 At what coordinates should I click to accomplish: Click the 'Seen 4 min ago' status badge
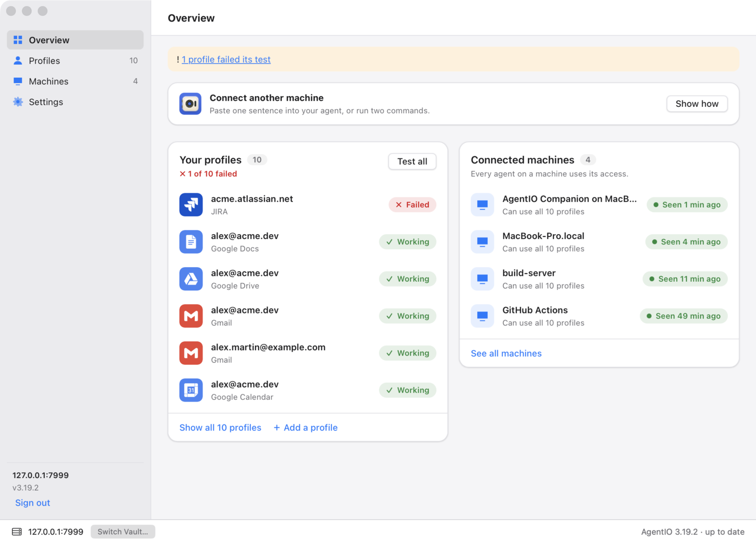pos(686,242)
